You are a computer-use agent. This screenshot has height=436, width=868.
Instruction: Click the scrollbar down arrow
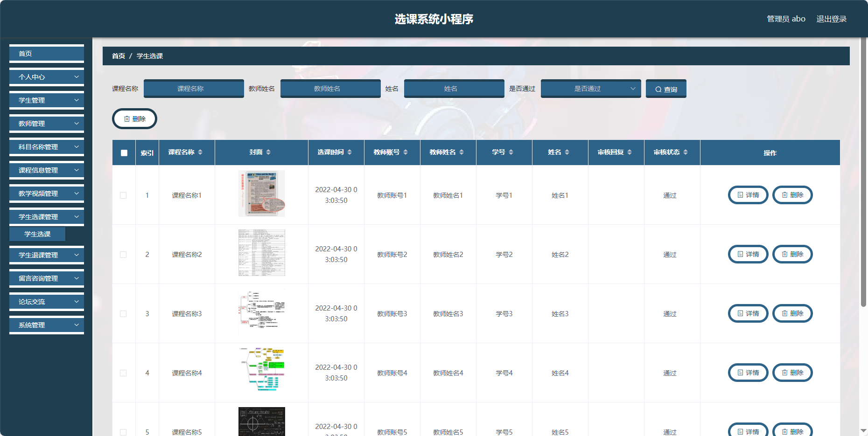(863, 431)
